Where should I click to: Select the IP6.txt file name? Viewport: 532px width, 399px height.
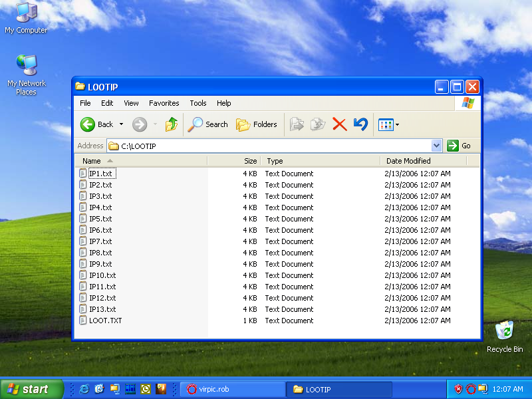point(100,230)
